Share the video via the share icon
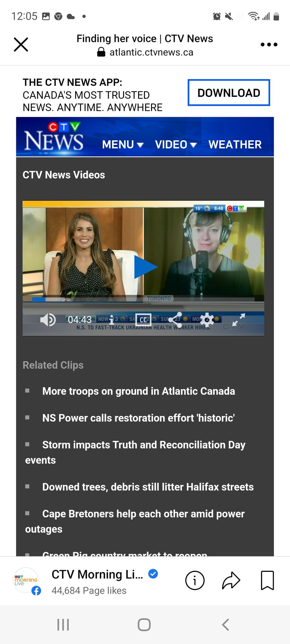 [x=175, y=320]
